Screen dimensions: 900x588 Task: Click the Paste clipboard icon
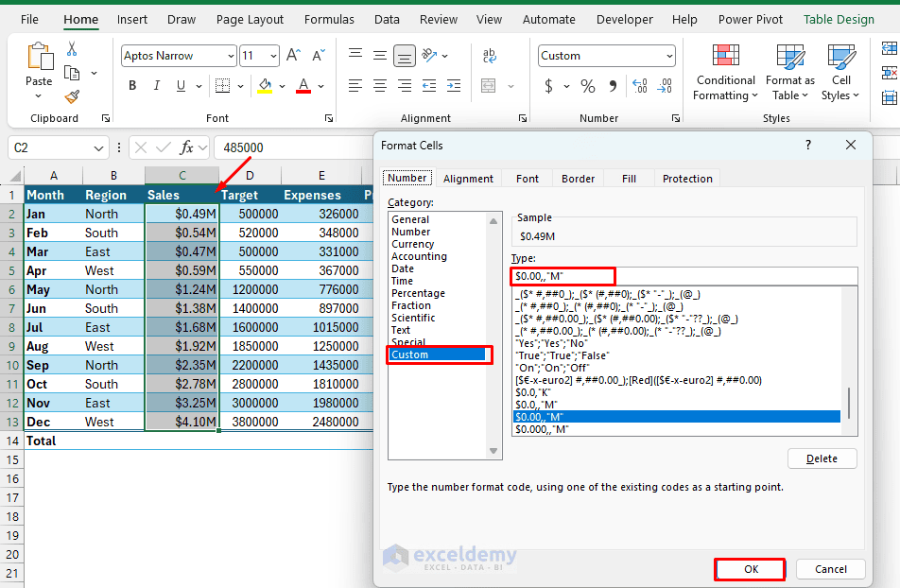tap(40, 57)
